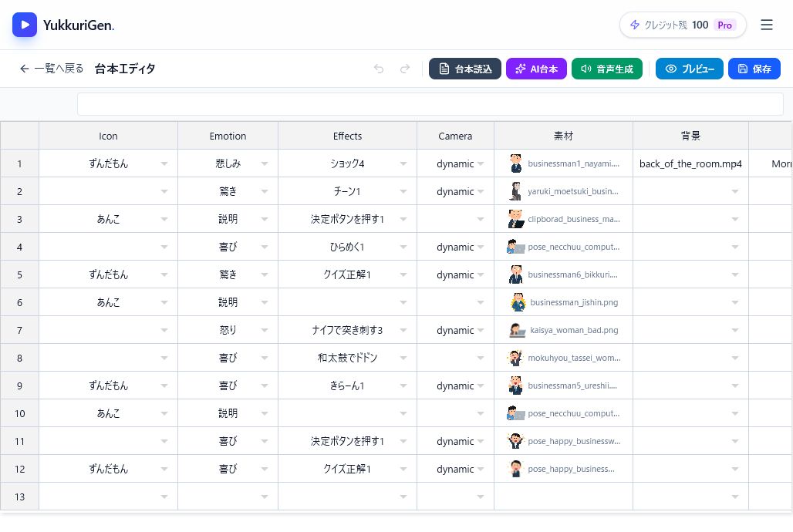793x532 pixels.
Task: Click the mokuhyou_tassei_wom thumbnail icon
Action: [515, 358]
